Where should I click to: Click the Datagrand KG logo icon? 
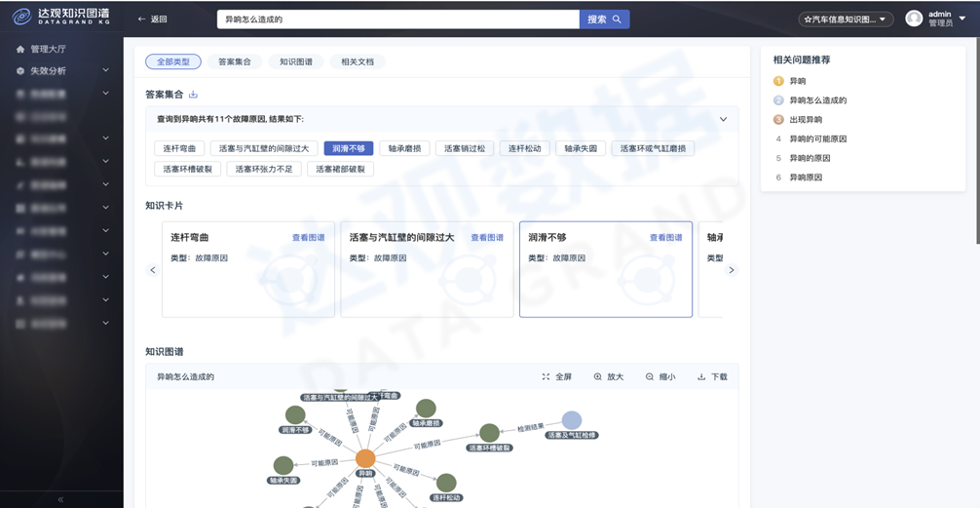click(21, 19)
